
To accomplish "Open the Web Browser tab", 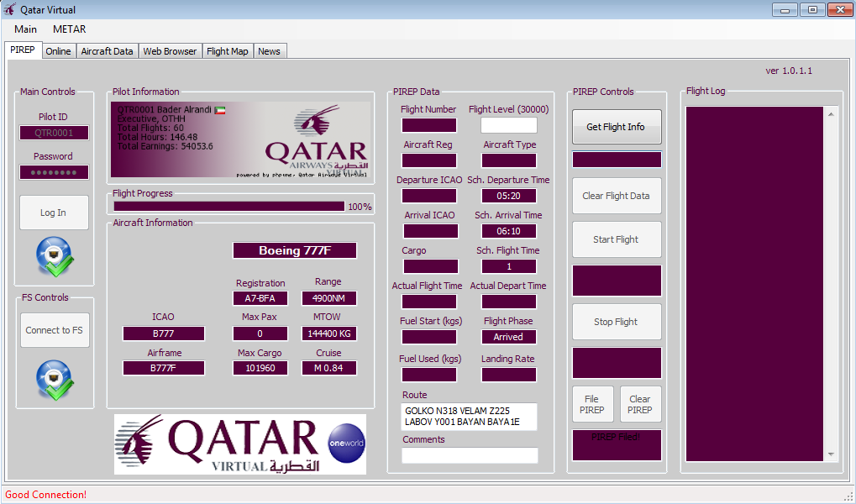I will tap(170, 51).
